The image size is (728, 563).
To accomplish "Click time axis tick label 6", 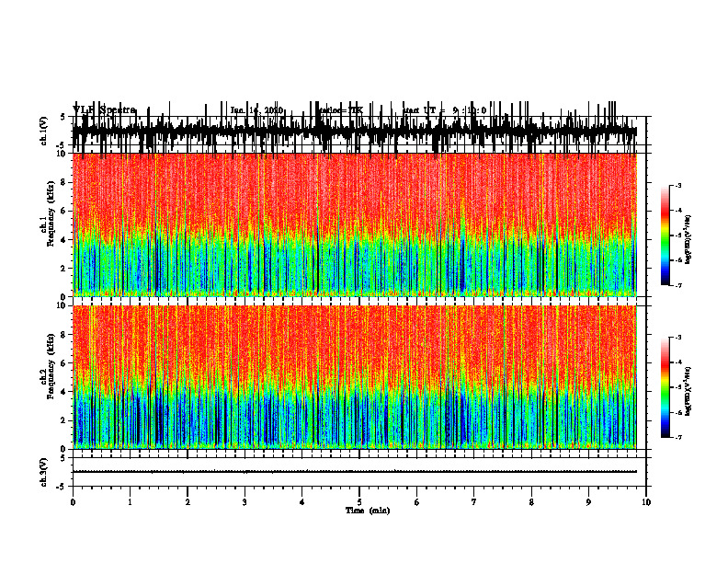I will coord(417,502).
